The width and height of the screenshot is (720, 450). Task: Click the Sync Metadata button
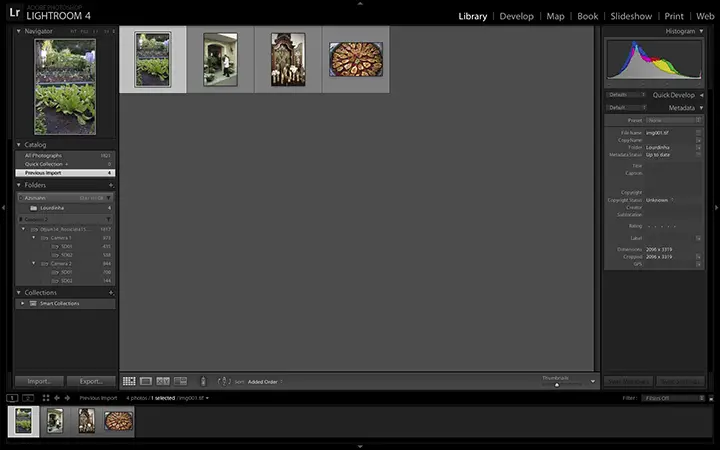(x=628, y=382)
